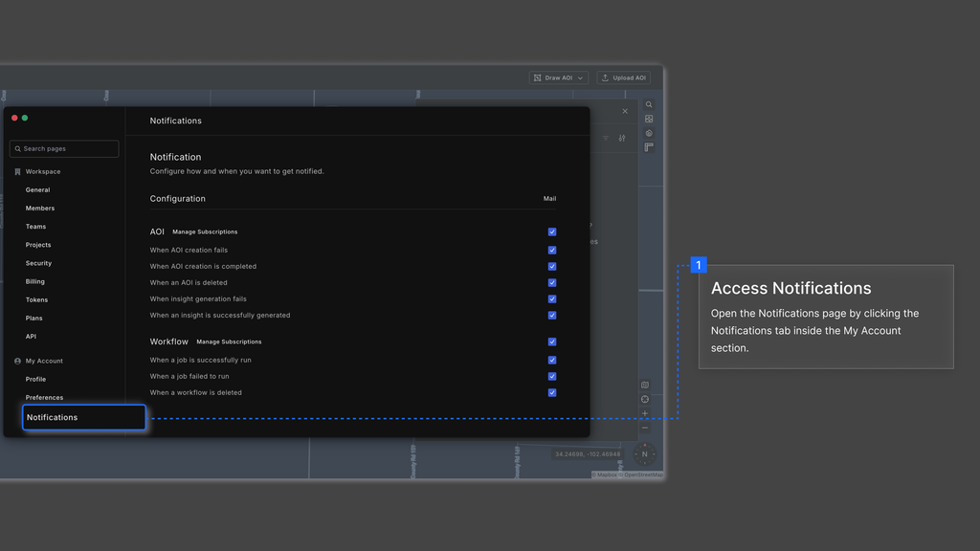
Task: Click the sliders settings icon in side panel
Action: click(x=622, y=138)
